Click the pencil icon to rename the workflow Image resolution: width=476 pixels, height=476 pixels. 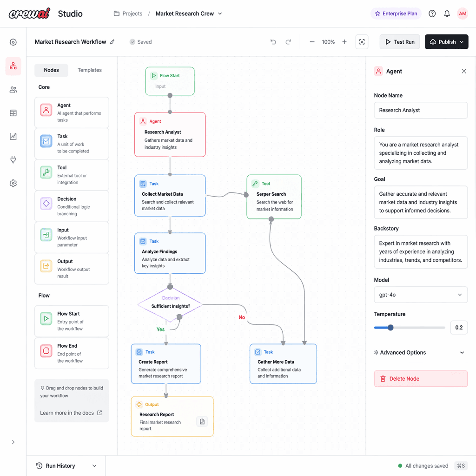(112, 41)
